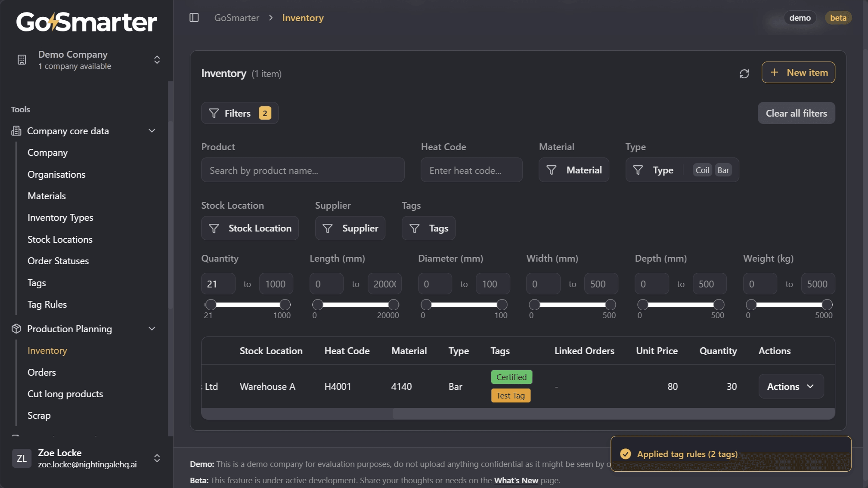Collapse the sidebar using the panel icon
The image size is (868, 488).
(194, 18)
